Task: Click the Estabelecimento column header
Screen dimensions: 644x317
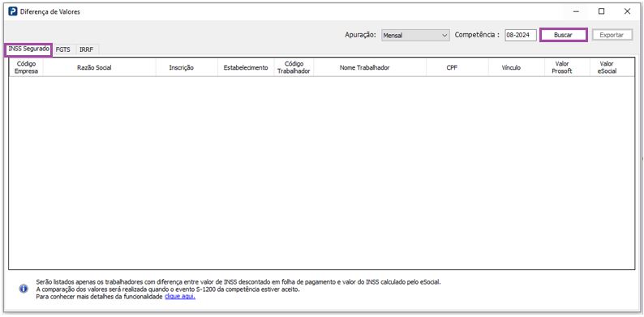Action: [x=246, y=68]
